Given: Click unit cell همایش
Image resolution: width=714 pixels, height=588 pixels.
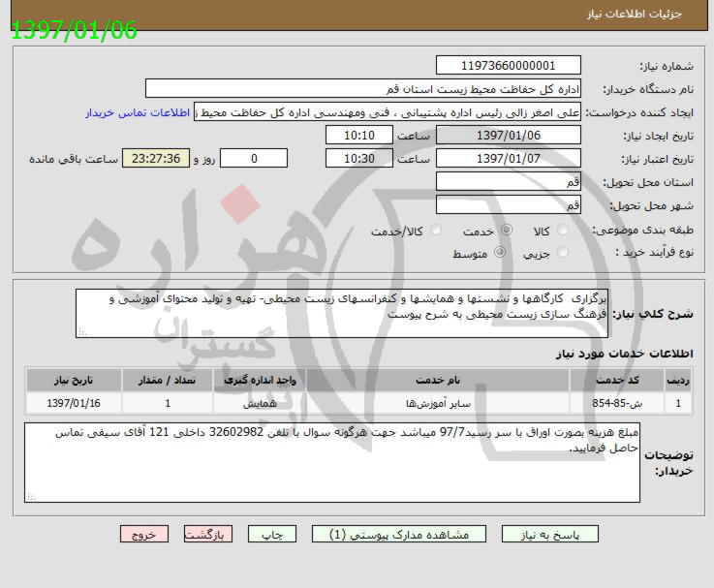Looking at the screenshot, I should [x=260, y=404].
